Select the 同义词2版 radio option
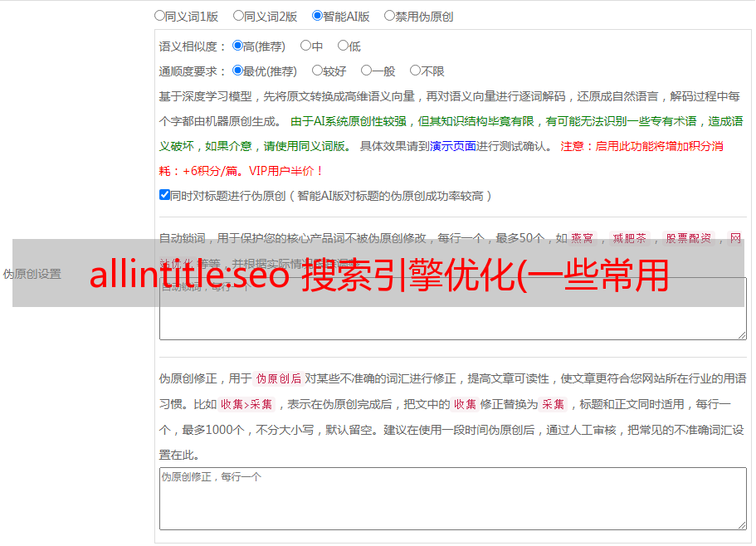 coord(238,16)
